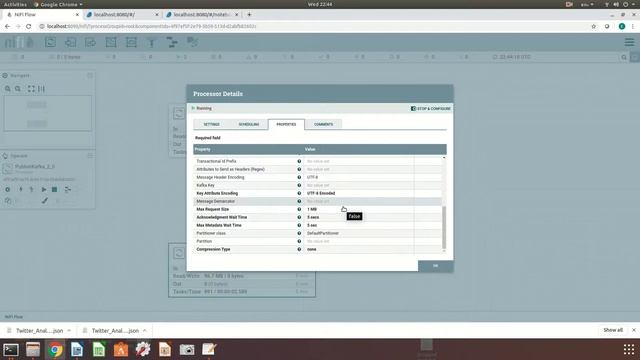Click Show all downloads
Image resolution: width=640 pixels, height=360 pixels.
613,330
